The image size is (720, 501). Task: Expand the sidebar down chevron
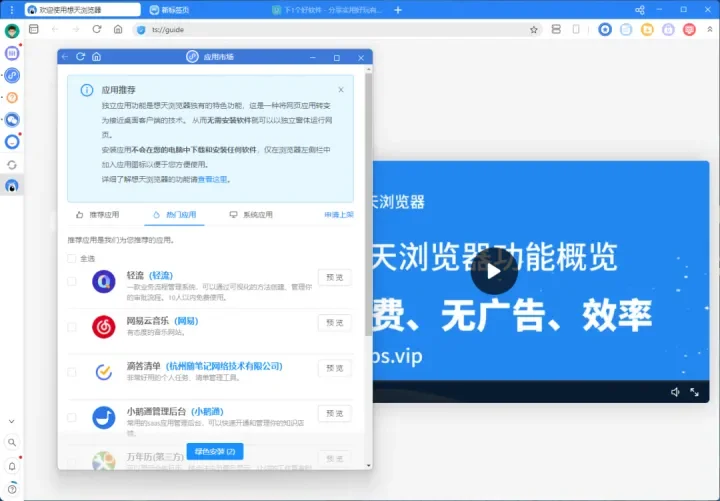(x=12, y=421)
